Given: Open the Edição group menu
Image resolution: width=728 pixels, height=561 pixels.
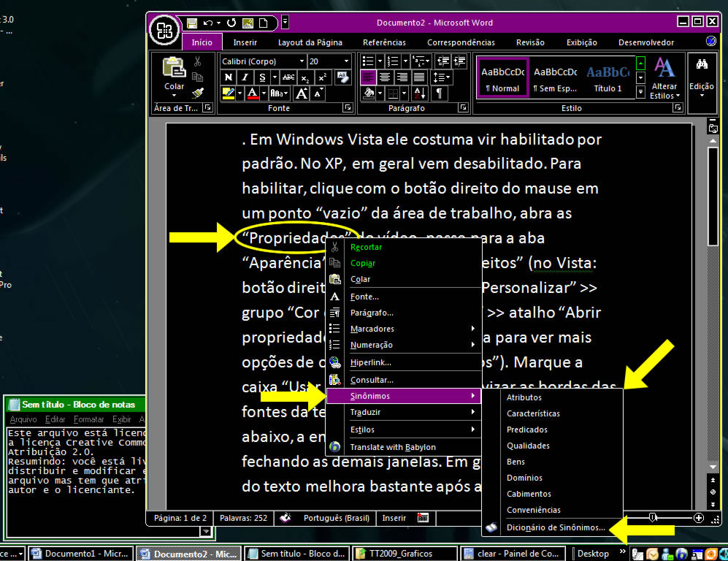Looking at the screenshot, I should coord(702,77).
